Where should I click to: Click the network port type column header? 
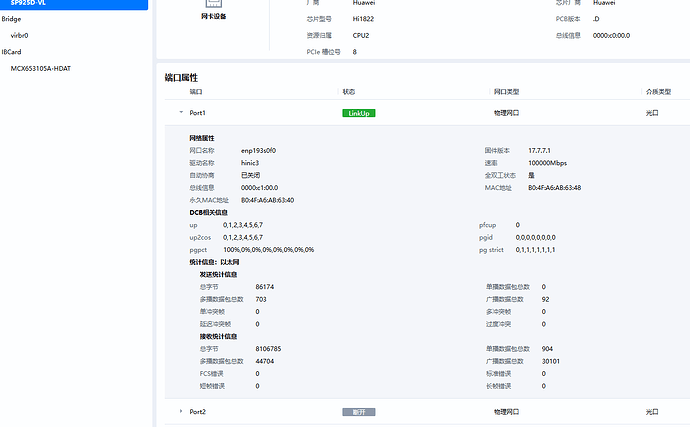(x=506, y=92)
